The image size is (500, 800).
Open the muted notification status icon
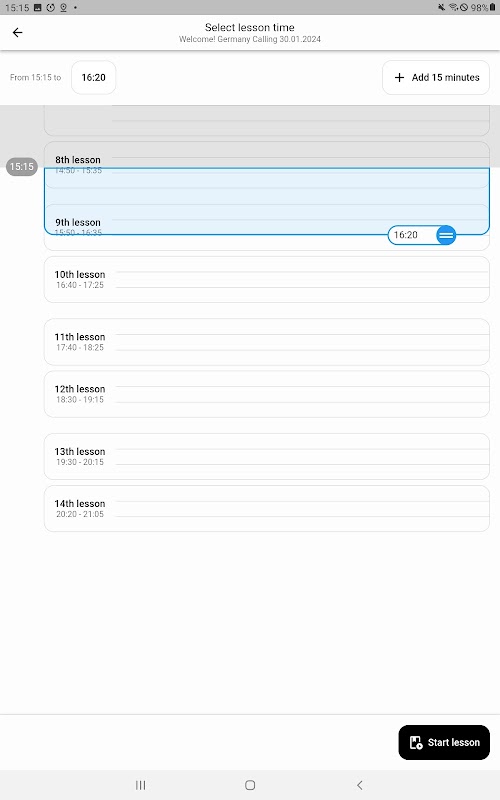(441, 7)
